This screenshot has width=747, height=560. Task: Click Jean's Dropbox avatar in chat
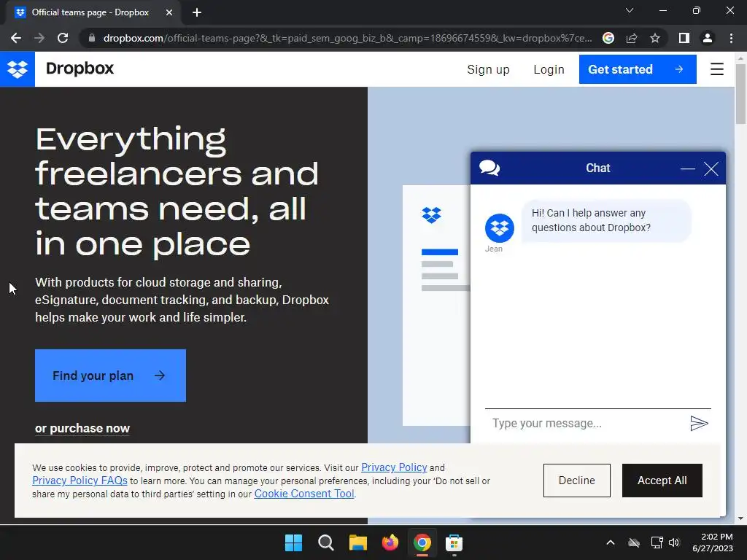click(x=499, y=228)
